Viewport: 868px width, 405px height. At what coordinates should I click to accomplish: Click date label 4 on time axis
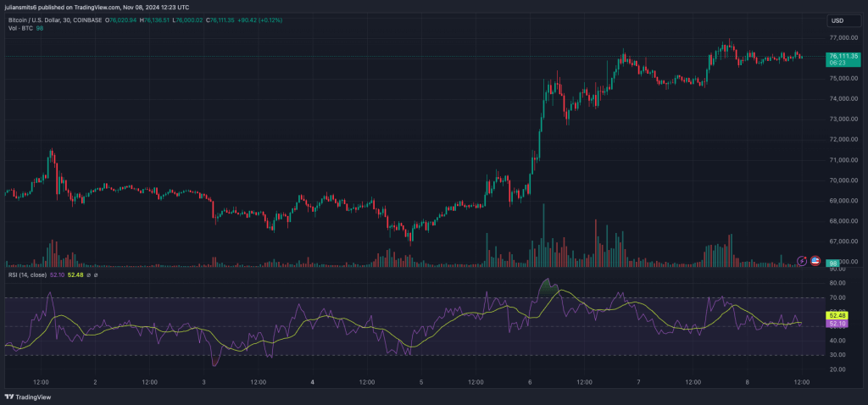tap(313, 382)
